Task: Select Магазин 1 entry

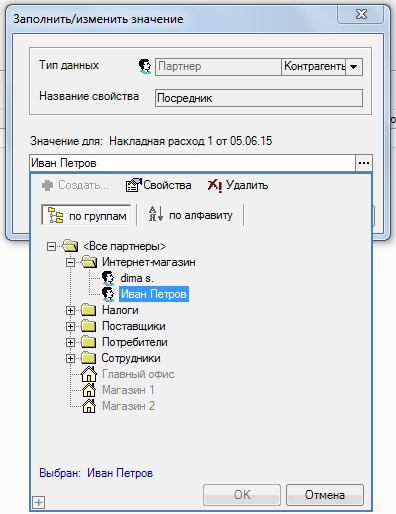Action: (128, 390)
